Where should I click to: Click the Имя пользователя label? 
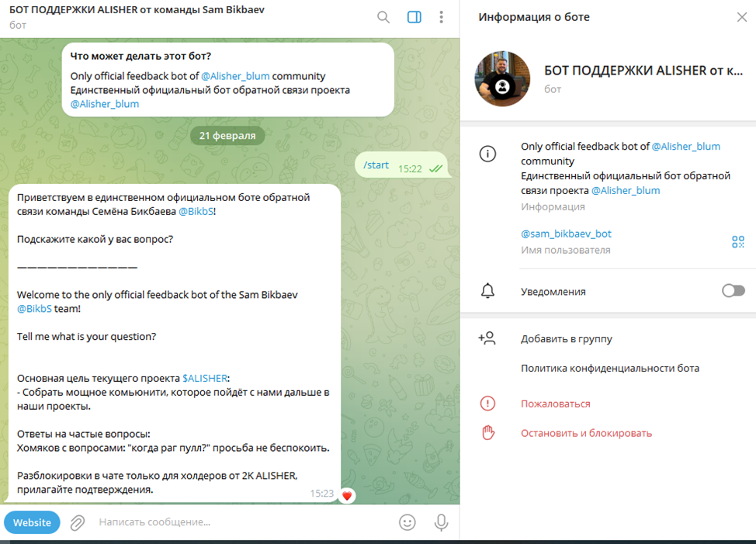pos(566,250)
